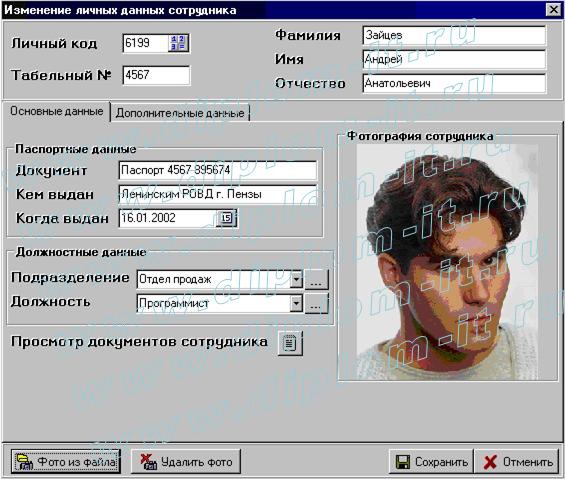Click the employee photograph

tap(447, 262)
